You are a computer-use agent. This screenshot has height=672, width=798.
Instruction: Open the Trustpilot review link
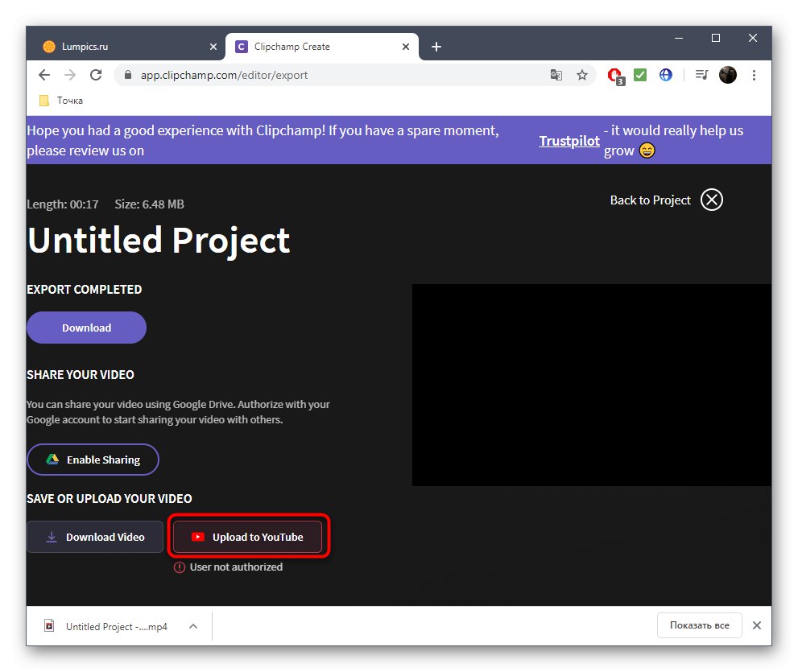[x=569, y=140]
